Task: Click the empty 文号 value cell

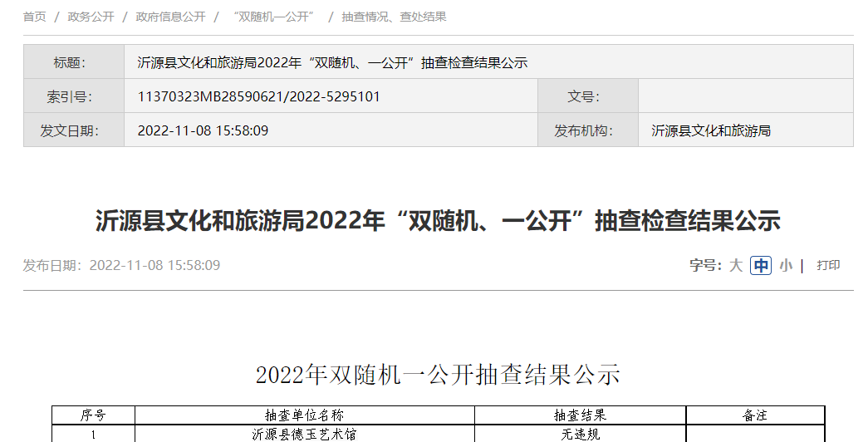Action: (745, 96)
